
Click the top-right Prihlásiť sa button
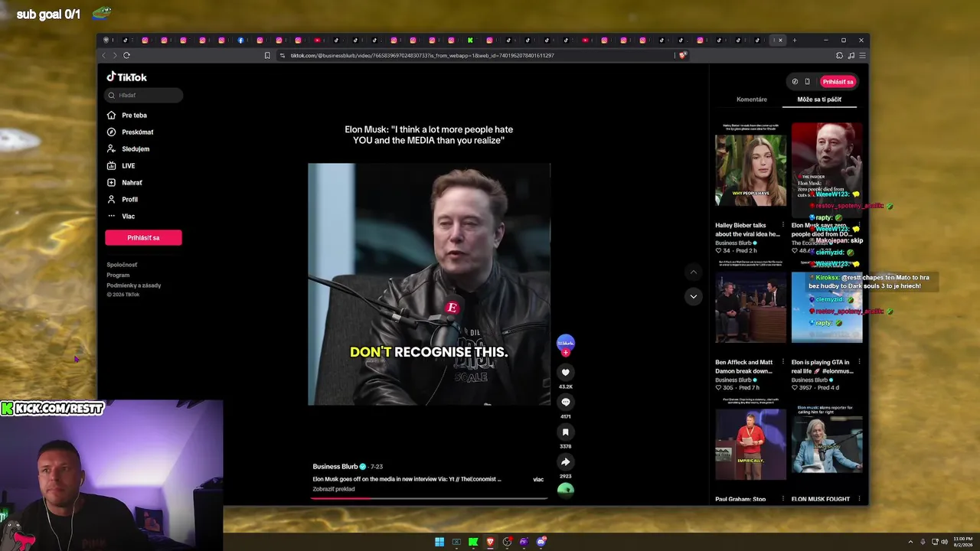tap(838, 82)
